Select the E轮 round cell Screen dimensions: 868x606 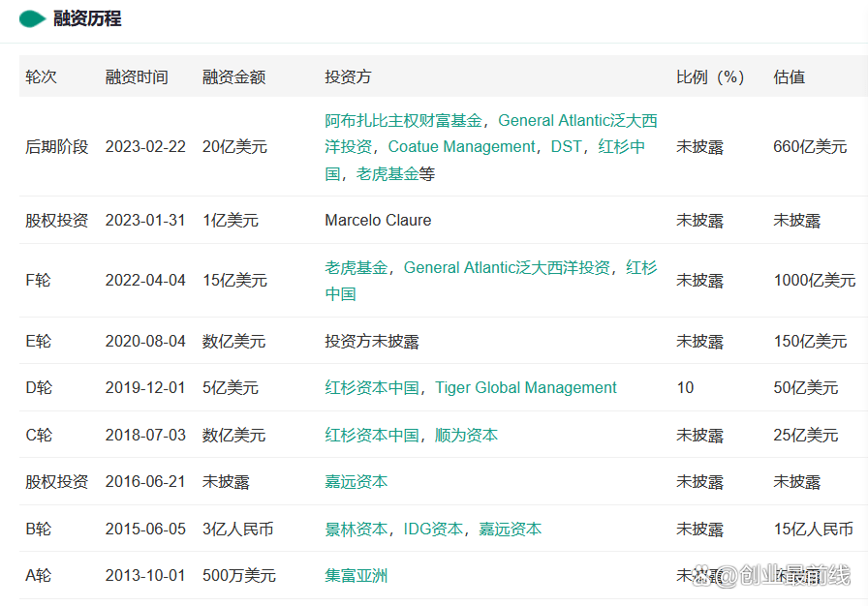pyautogui.click(x=38, y=341)
